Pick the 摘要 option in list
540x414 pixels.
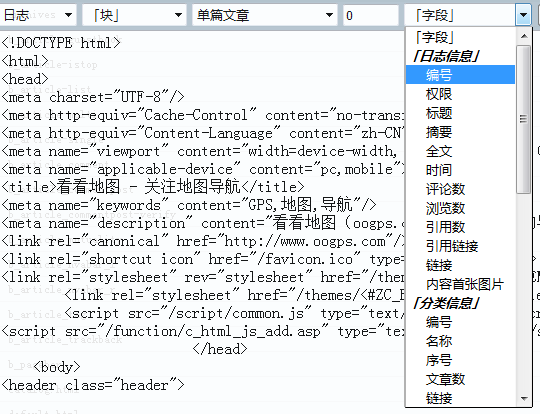coord(460,132)
